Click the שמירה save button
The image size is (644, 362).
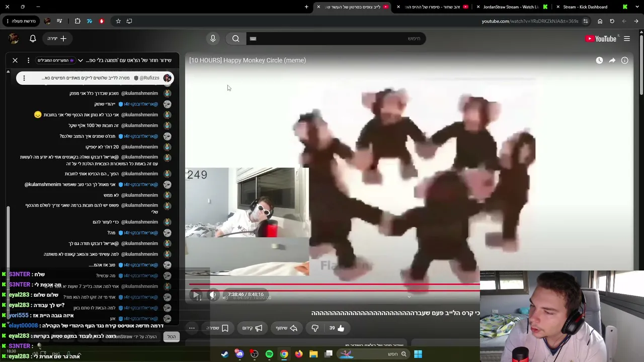click(217, 328)
